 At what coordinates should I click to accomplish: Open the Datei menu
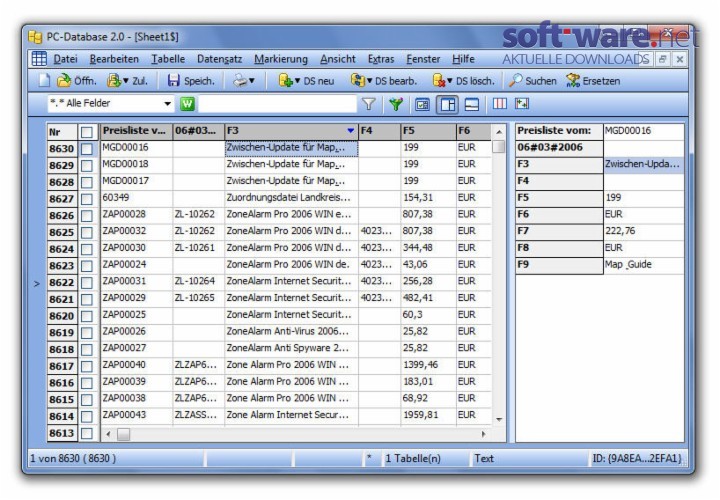tap(65, 59)
